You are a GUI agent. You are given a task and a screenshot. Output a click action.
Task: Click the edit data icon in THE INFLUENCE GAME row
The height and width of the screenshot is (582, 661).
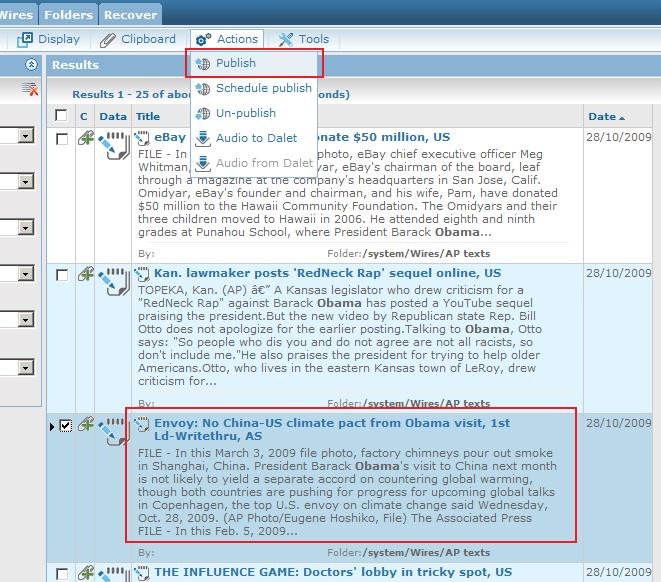click(114, 574)
